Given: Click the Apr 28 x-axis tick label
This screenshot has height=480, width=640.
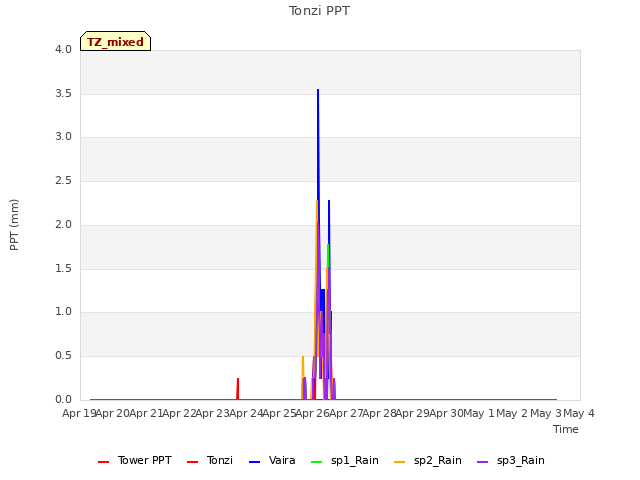Looking at the screenshot, I should click(380, 413).
